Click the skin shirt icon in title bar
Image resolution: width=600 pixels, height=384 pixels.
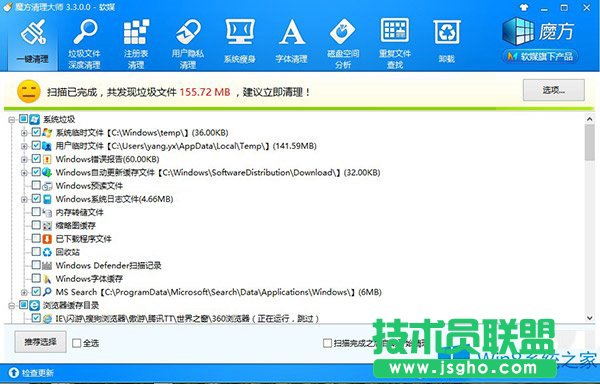tap(524, 7)
